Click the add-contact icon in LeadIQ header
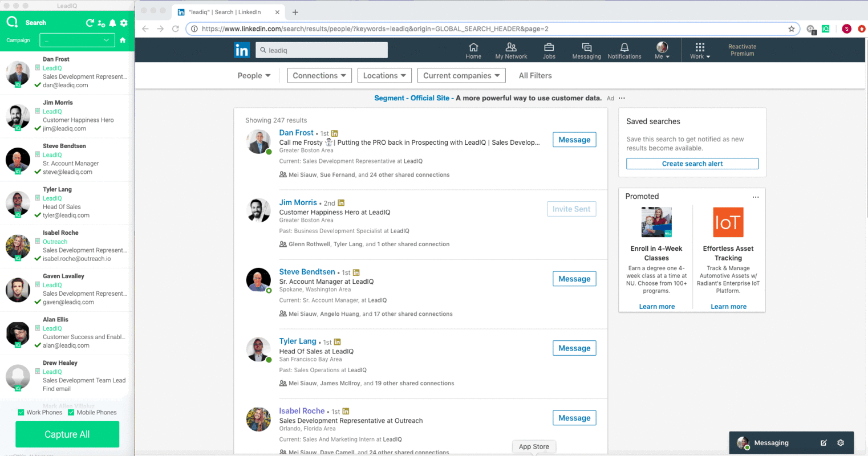The image size is (868, 456). click(101, 23)
